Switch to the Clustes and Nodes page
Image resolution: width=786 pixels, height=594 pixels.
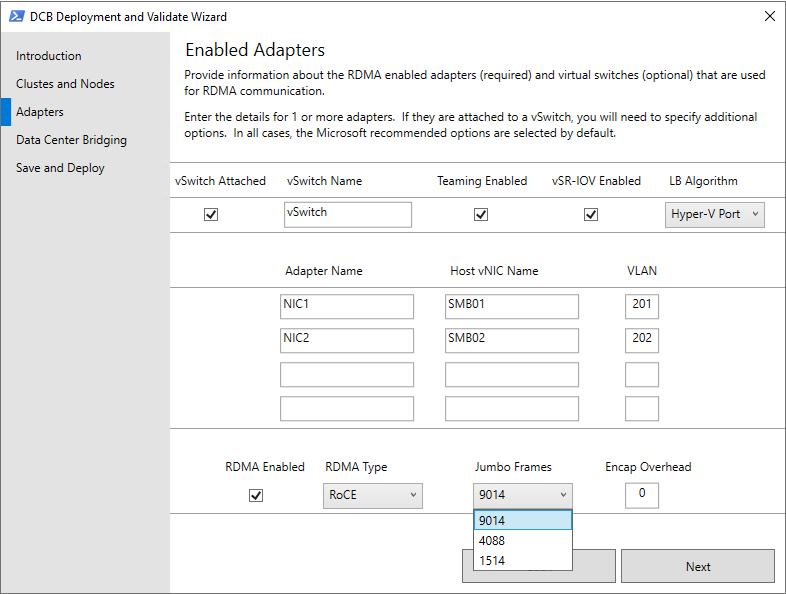pyautogui.click(x=65, y=84)
